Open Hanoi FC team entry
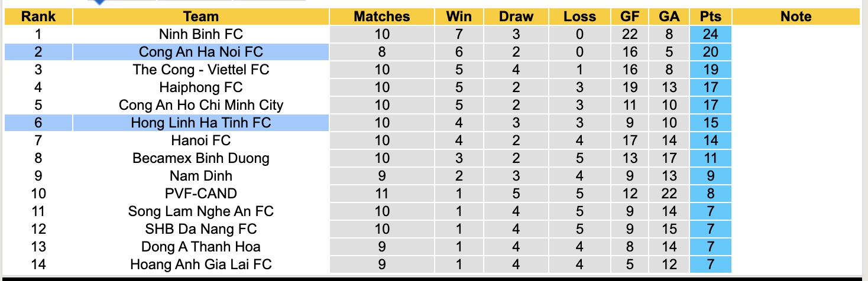Screen dimensions: 868x281 click(x=201, y=140)
